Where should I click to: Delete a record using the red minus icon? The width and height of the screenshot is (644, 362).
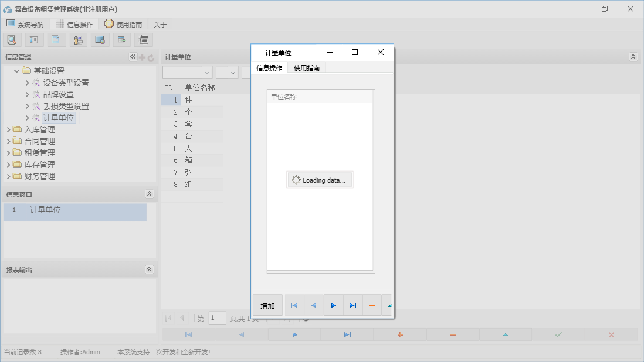tap(372, 305)
